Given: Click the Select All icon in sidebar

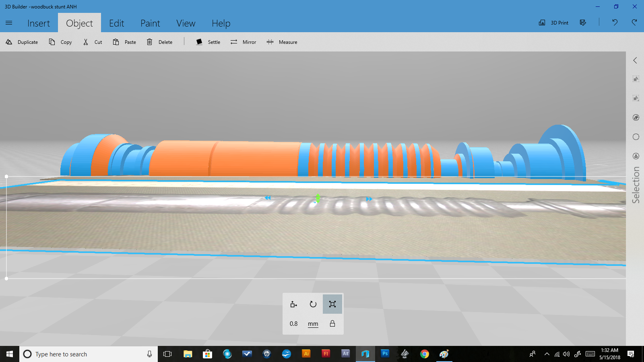Looking at the screenshot, I should tap(636, 79).
